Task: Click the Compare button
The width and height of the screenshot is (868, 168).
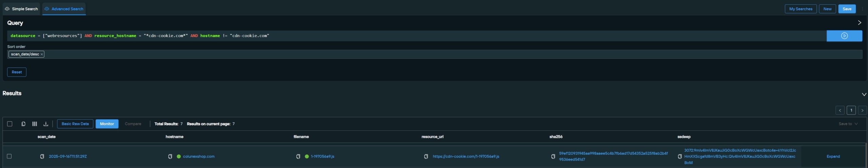Action: click(x=133, y=124)
